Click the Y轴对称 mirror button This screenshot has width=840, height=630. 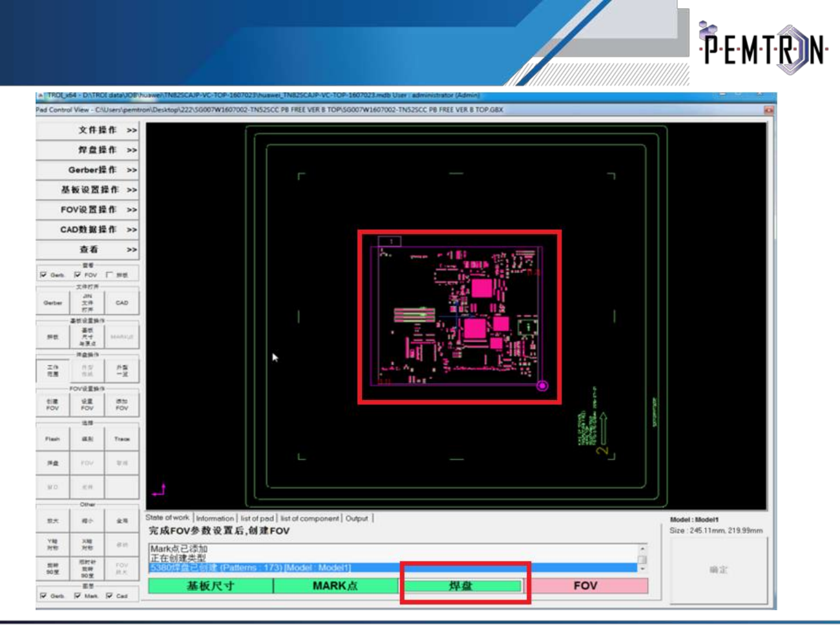[52, 544]
